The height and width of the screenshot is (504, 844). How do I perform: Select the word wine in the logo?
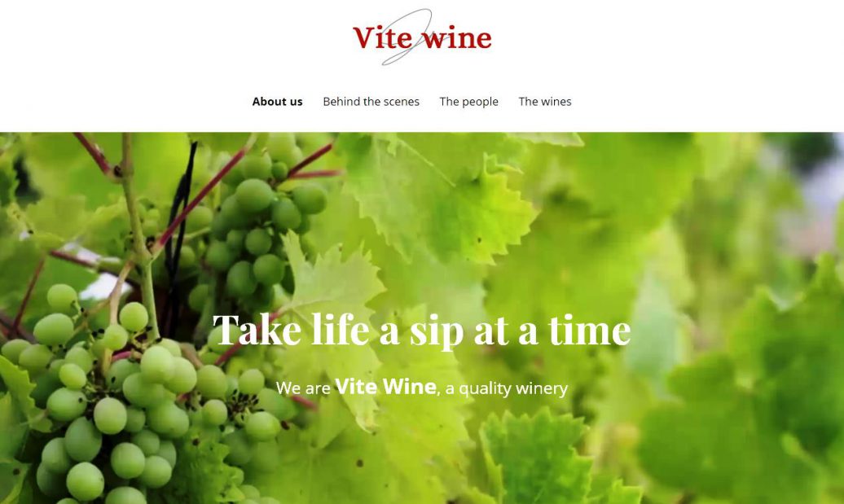[456, 39]
